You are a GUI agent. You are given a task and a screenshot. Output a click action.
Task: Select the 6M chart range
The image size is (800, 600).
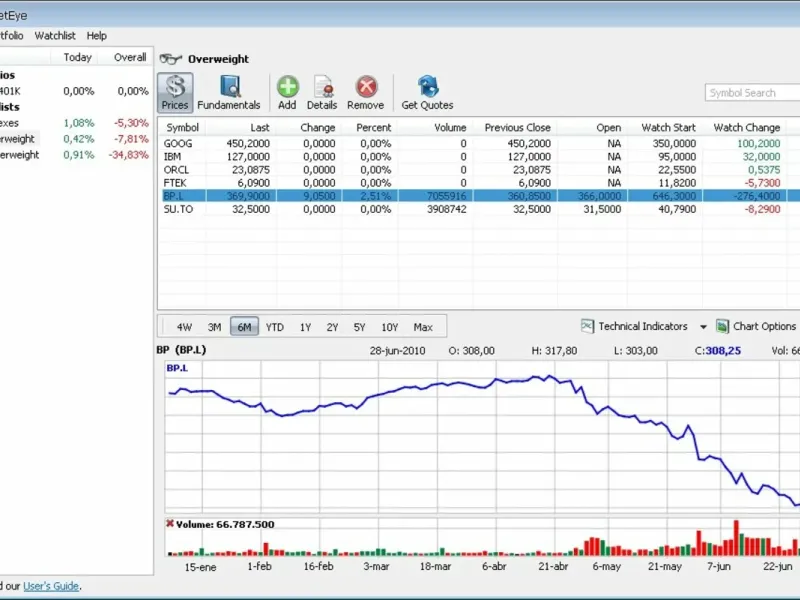[x=244, y=327]
